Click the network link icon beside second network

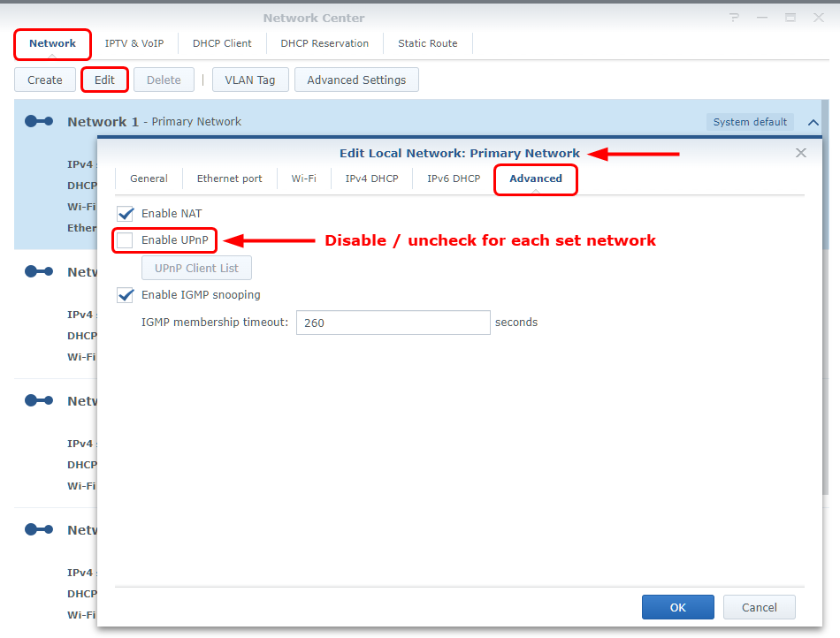pos(39,271)
